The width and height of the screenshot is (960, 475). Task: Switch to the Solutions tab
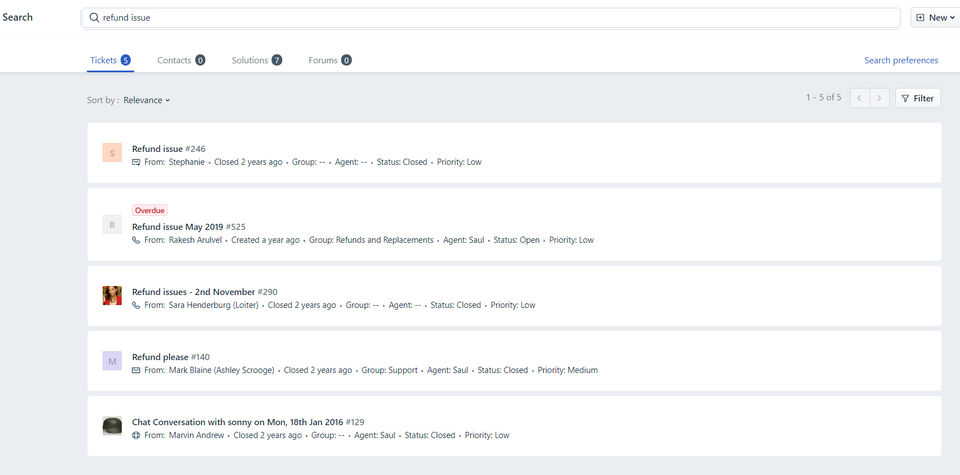tap(257, 60)
